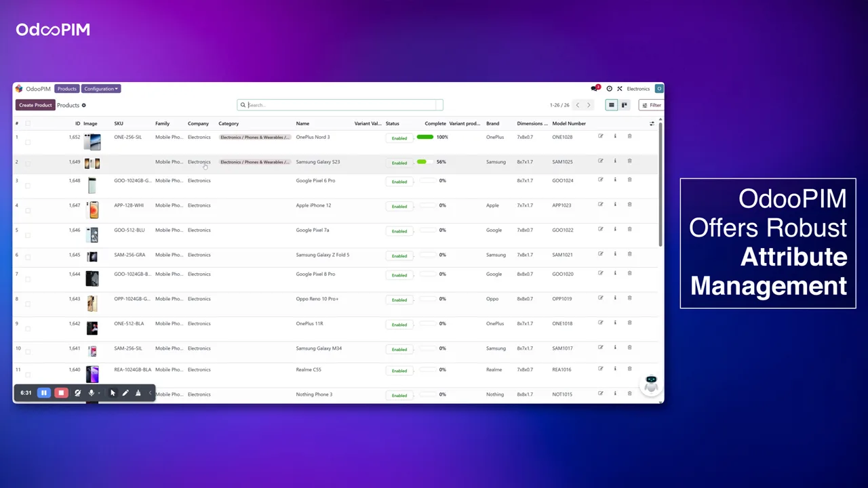The image size is (868, 488).
Task: Click the gear icon next to Products title
Action: tap(84, 105)
